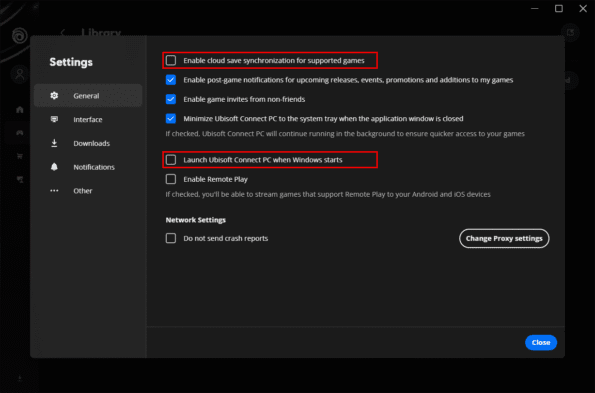595x393 pixels.
Task: Uncheck post-game notifications checkbox
Action: coord(171,80)
